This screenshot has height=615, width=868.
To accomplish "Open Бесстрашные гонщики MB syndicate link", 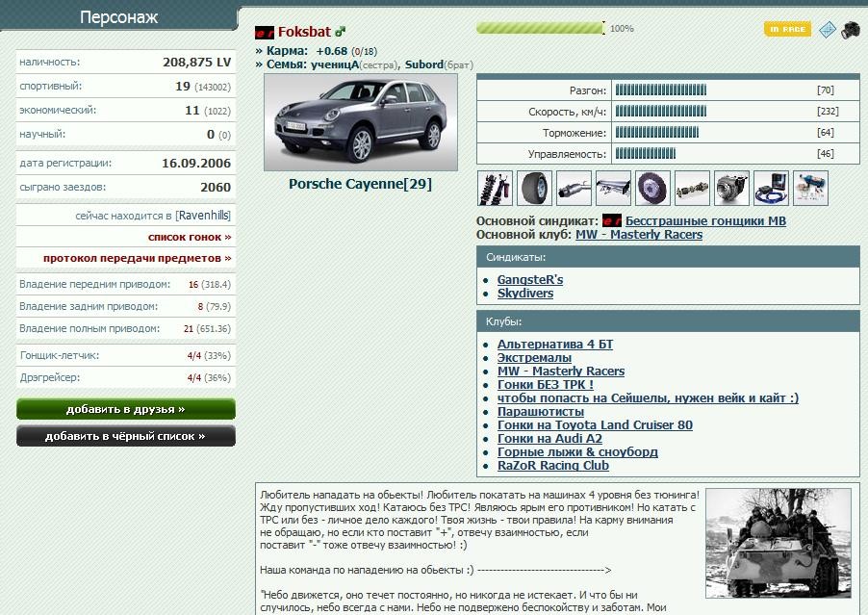I will pyautogui.click(x=705, y=220).
